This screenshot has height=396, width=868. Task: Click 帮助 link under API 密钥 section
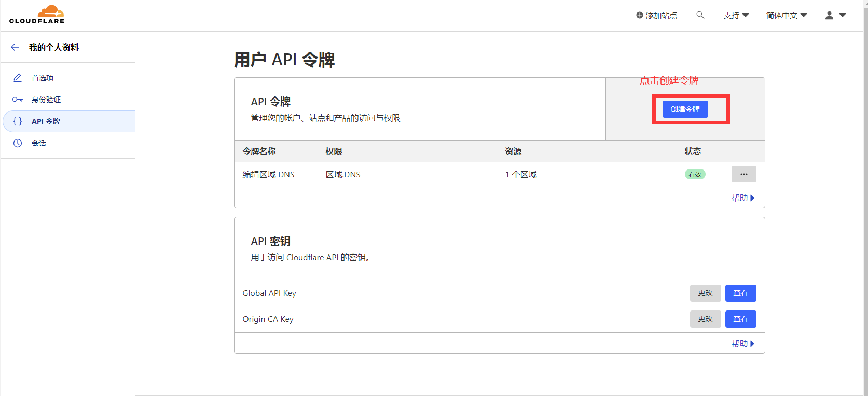coord(742,343)
